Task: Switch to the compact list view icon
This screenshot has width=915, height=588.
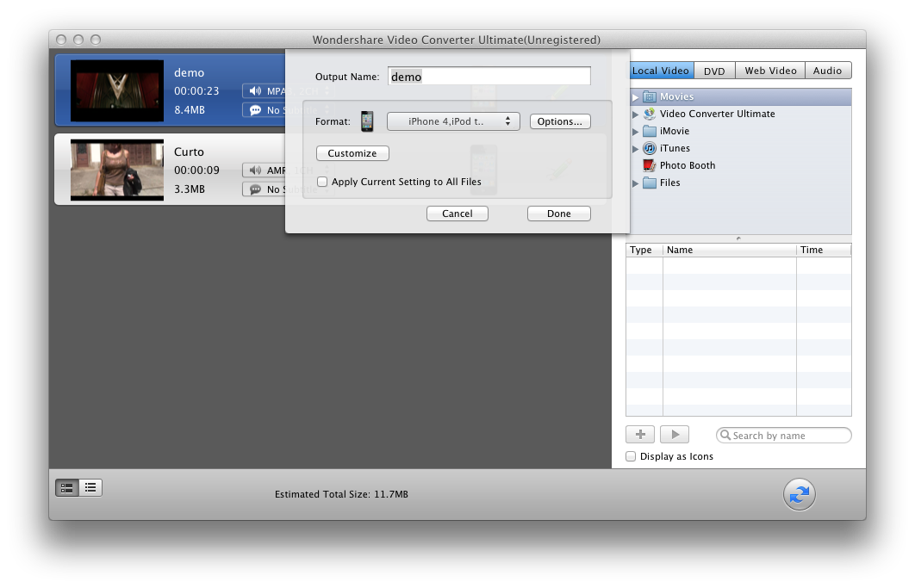Action: click(90, 488)
